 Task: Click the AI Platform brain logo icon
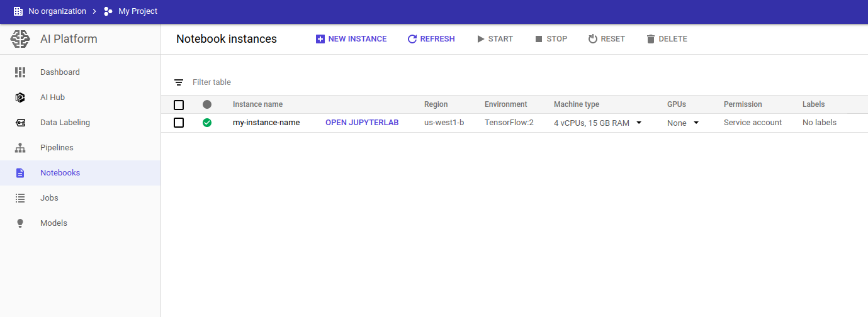point(20,39)
